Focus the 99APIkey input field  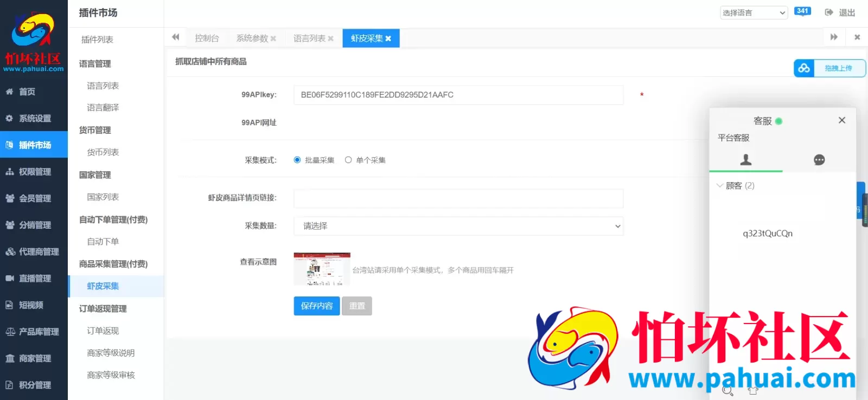click(x=458, y=95)
